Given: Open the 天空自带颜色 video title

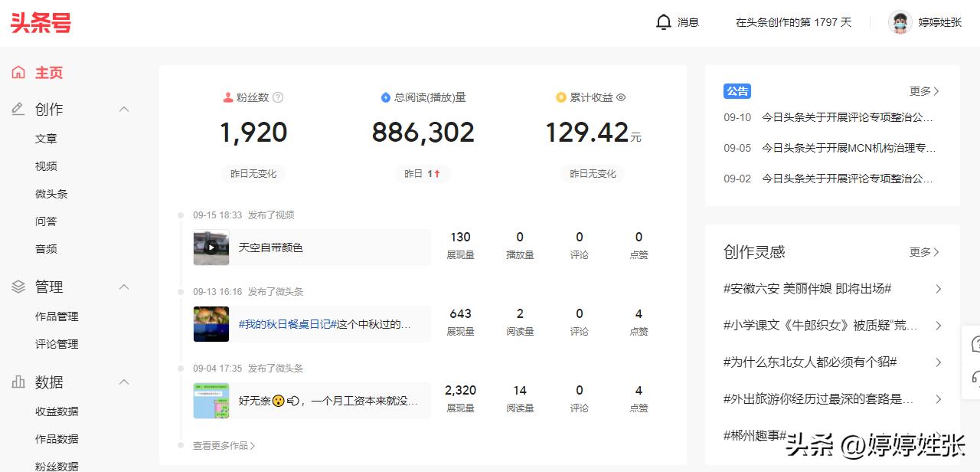Looking at the screenshot, I should [x=271, y=247].
